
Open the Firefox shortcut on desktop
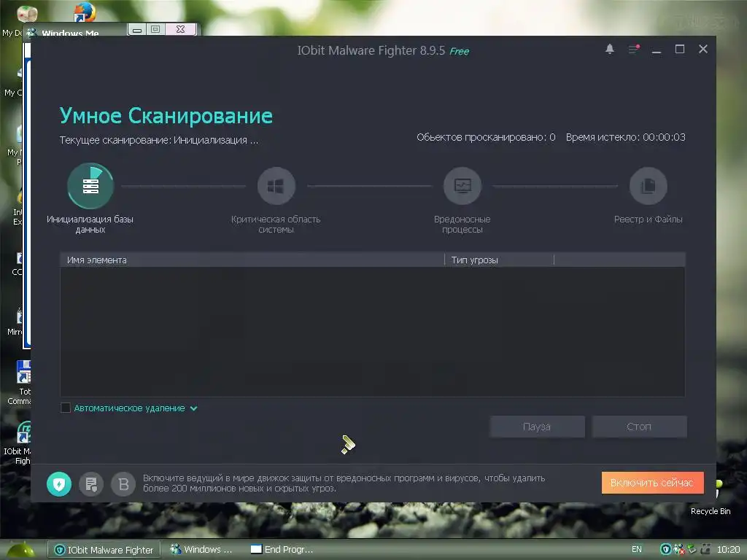point(85,12)
